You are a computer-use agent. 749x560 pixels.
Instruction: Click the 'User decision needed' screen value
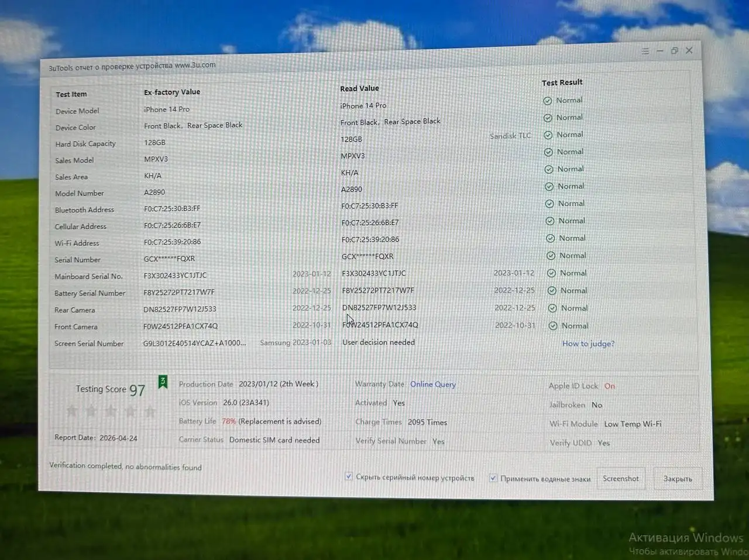pyautogui.click(x=379, y=342)
